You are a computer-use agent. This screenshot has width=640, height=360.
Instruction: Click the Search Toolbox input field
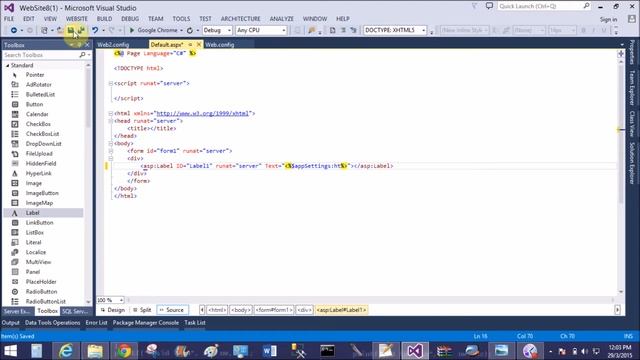pyautogui.click(x=41, y=55)
